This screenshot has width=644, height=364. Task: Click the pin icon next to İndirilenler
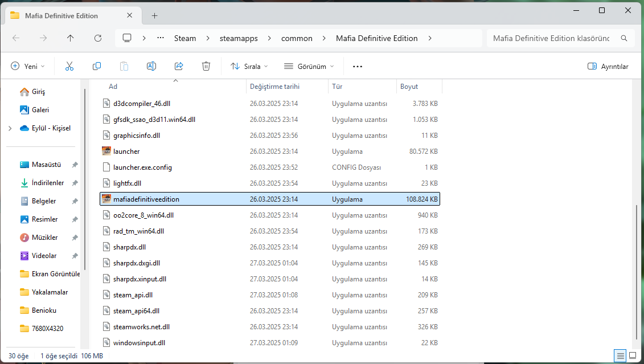(x=75, y=183)
